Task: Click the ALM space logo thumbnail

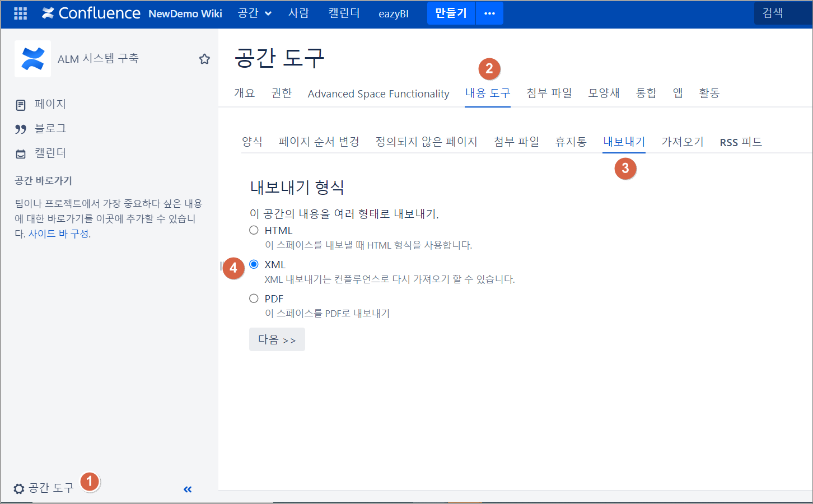Action: coord(32,59)
